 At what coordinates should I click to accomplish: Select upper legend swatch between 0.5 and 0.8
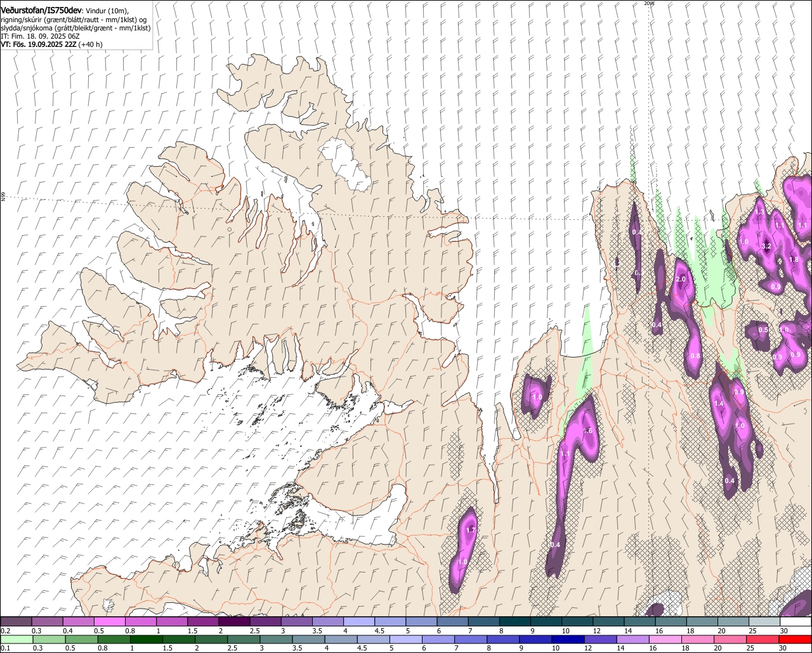pos(109,622)
